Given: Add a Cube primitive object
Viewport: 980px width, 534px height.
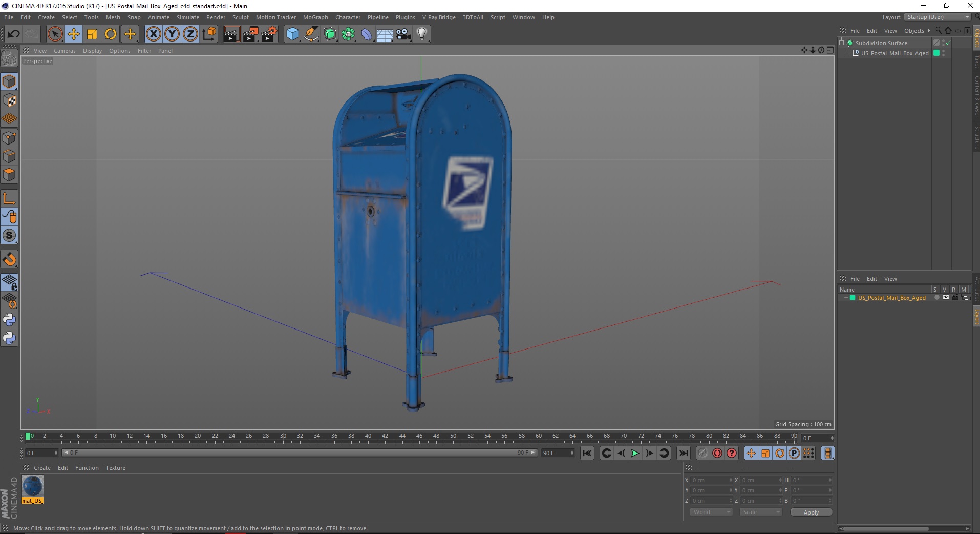Looking at the screenshot, I should pos(292,34).
